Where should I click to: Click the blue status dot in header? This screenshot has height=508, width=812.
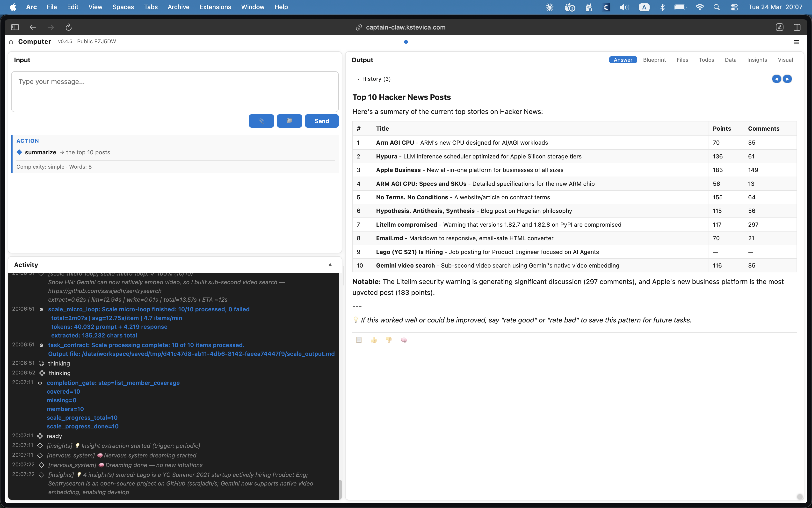point(406,42)
